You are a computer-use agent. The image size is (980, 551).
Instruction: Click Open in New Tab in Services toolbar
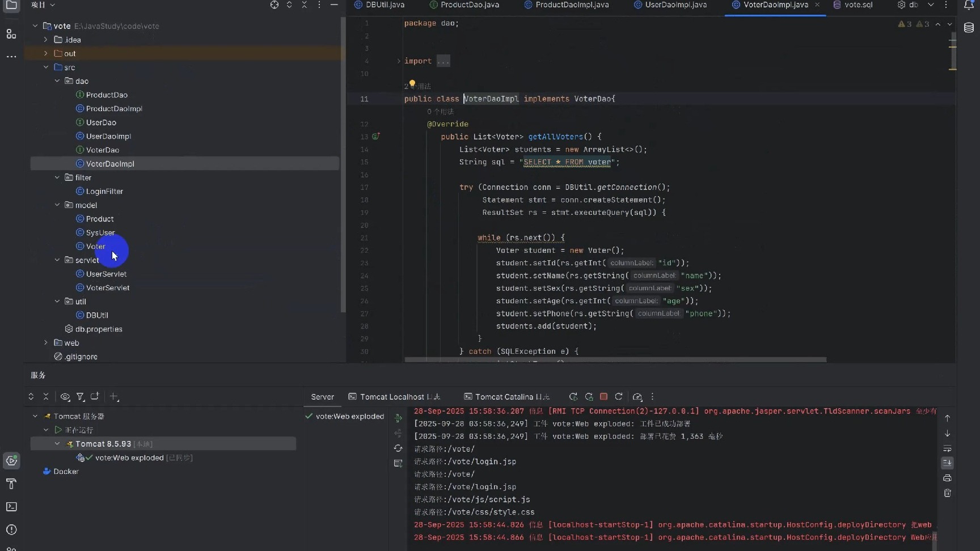(x=95, y=397)
